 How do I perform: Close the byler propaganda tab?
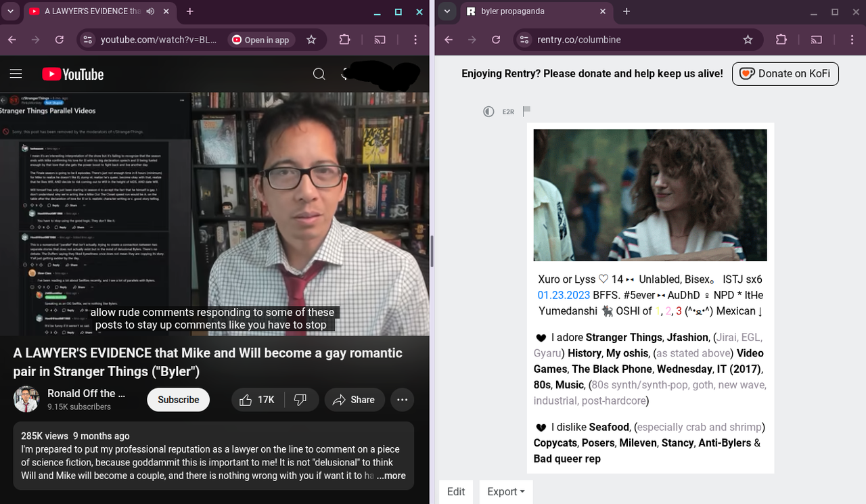click(x=603, y=12)
